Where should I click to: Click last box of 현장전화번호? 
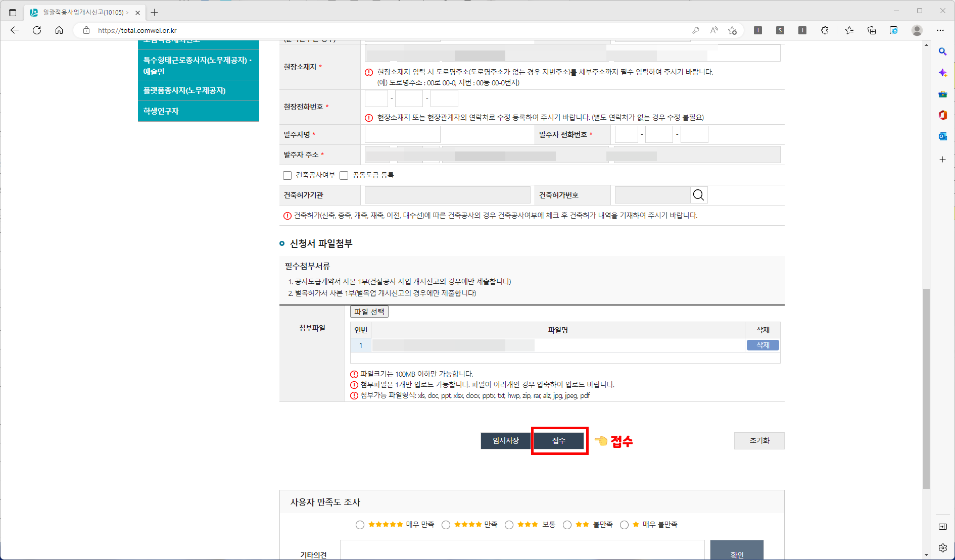pyautogui.click(x=444, y=98)
